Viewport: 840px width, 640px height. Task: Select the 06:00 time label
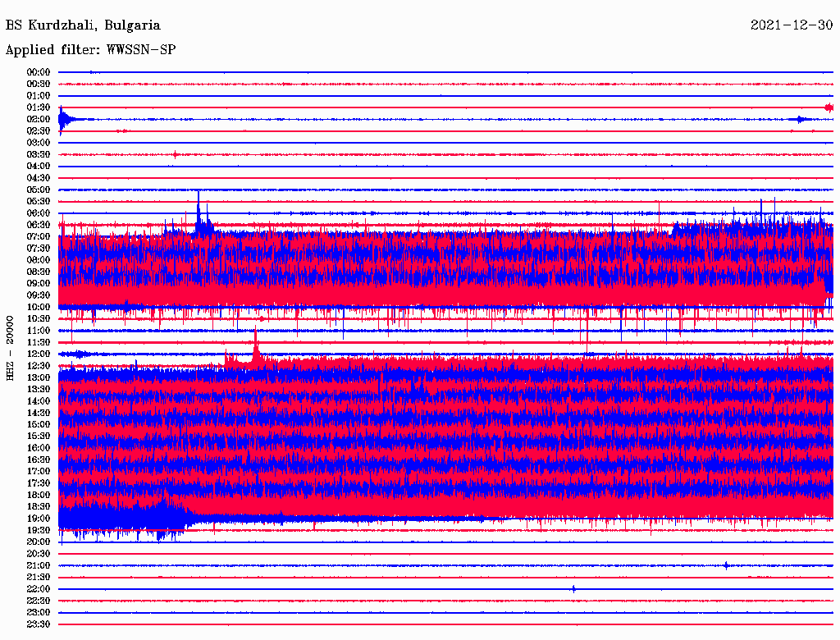click(x=39, y=213)
